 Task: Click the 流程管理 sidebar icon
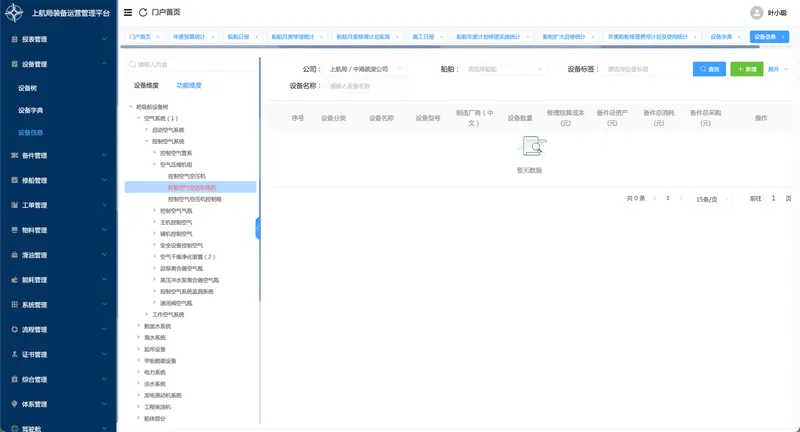click(x=15, y=329)
